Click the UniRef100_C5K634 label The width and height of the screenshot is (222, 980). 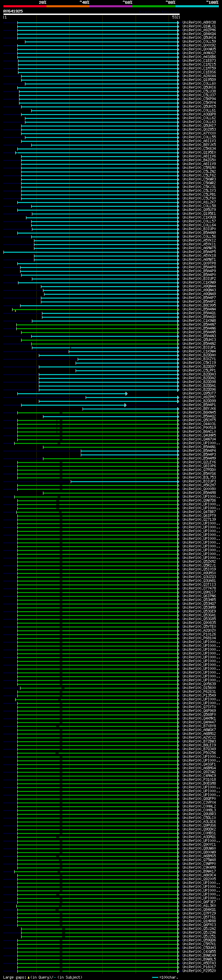click(x=199, y=149)
